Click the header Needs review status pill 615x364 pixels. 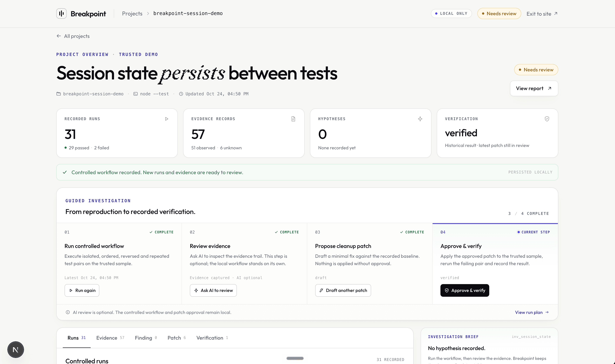(x=499, y=14)
